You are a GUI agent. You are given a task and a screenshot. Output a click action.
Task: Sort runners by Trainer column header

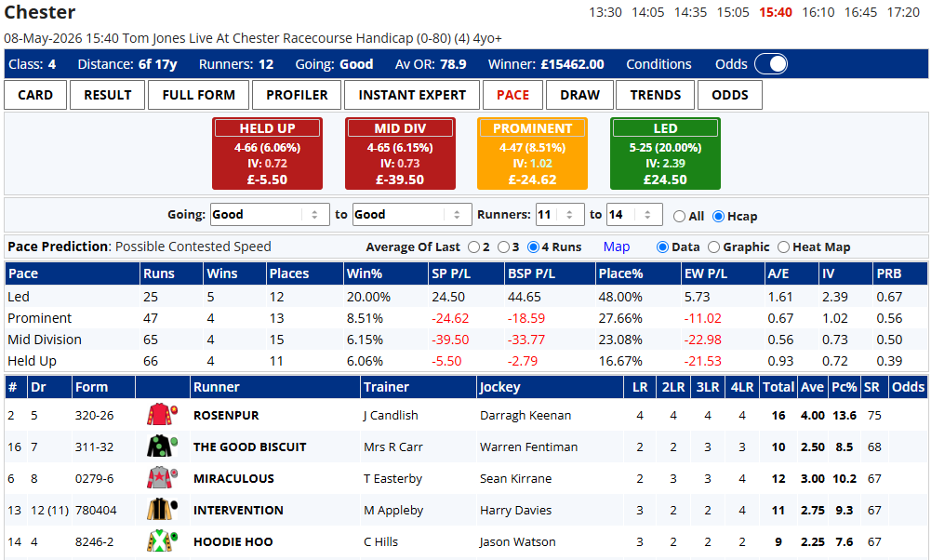pyautogui.click(x=418, y=387)
